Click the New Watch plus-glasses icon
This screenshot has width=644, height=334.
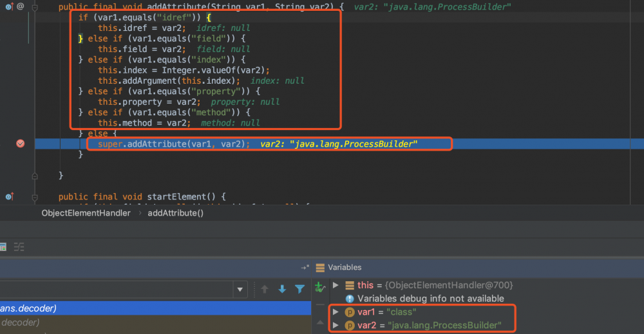tap(319, 287)
